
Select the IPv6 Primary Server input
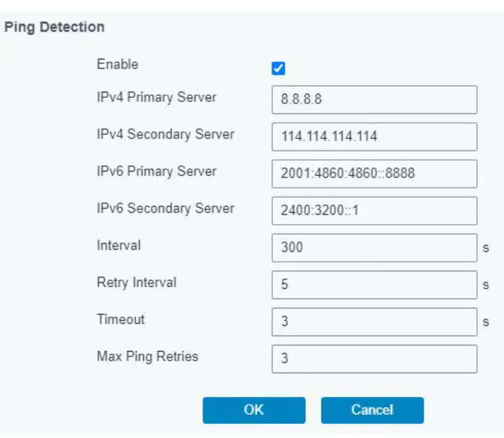pyautogui.click(x=374, y=173)
